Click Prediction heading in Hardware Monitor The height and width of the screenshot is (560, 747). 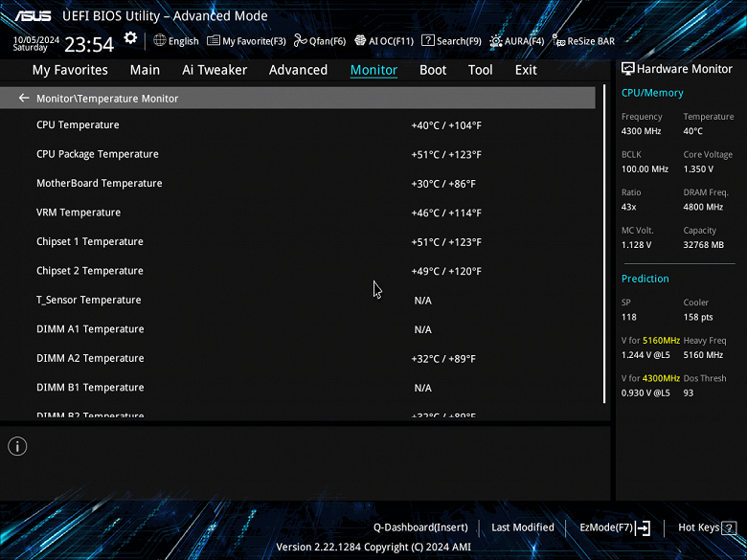pyautogui.click(x=645, y=279)
